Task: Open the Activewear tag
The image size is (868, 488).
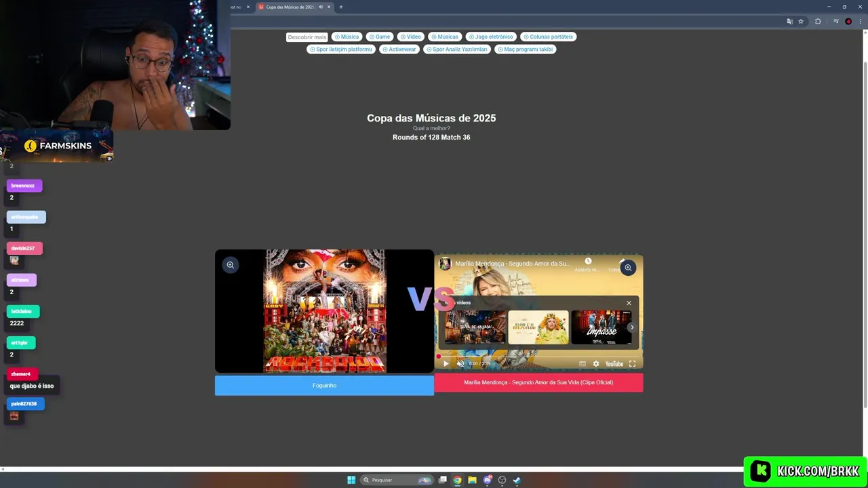Action: tap(399, 49)
